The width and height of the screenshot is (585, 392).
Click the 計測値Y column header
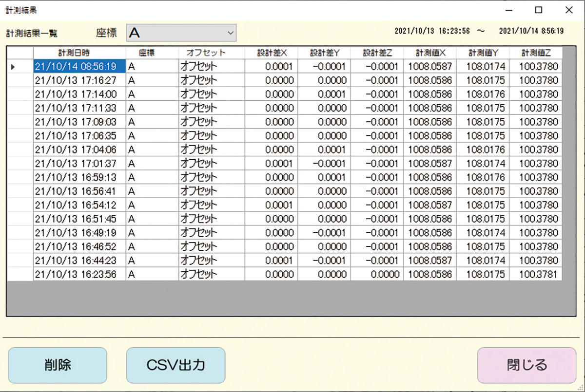[x=483, y=53]
